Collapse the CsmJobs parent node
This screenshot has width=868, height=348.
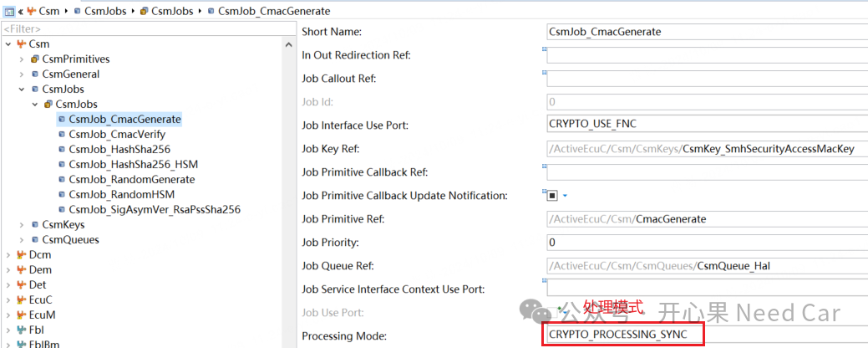coord(22,90)
